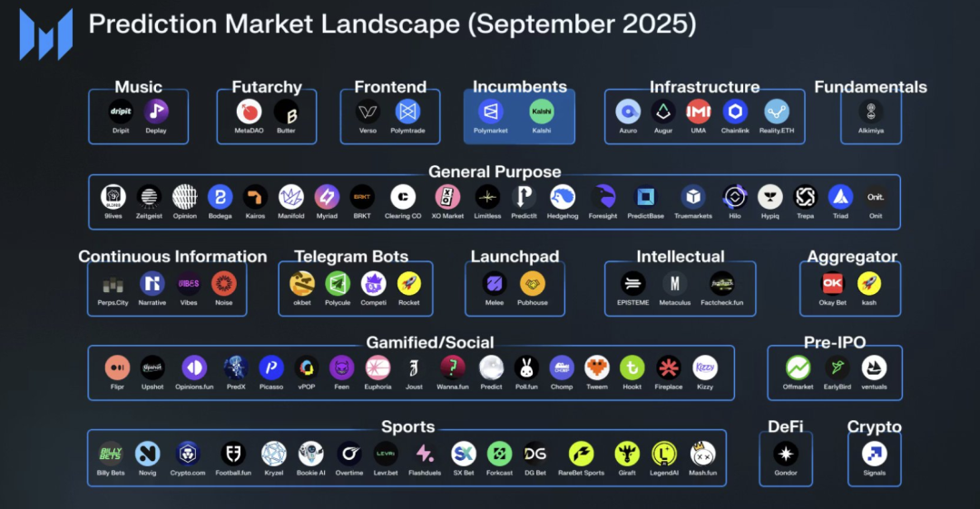Image resolution: width=980 pixels, height=509 pixels.
Task: Click the Gamified/Social section heading
Action: coord(430,342)
